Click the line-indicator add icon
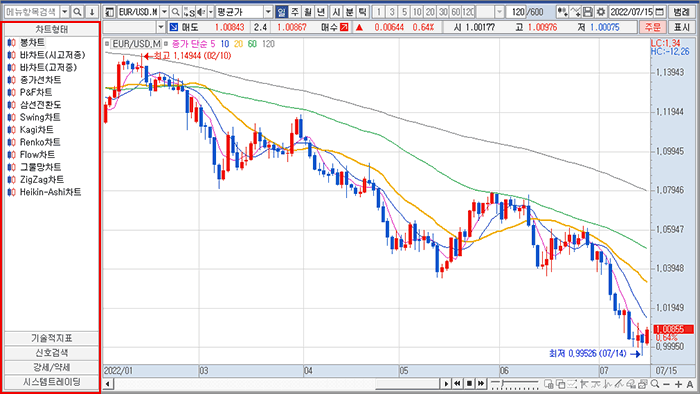The width and height of the screenshot is (700, 394). tap(575, 12)
